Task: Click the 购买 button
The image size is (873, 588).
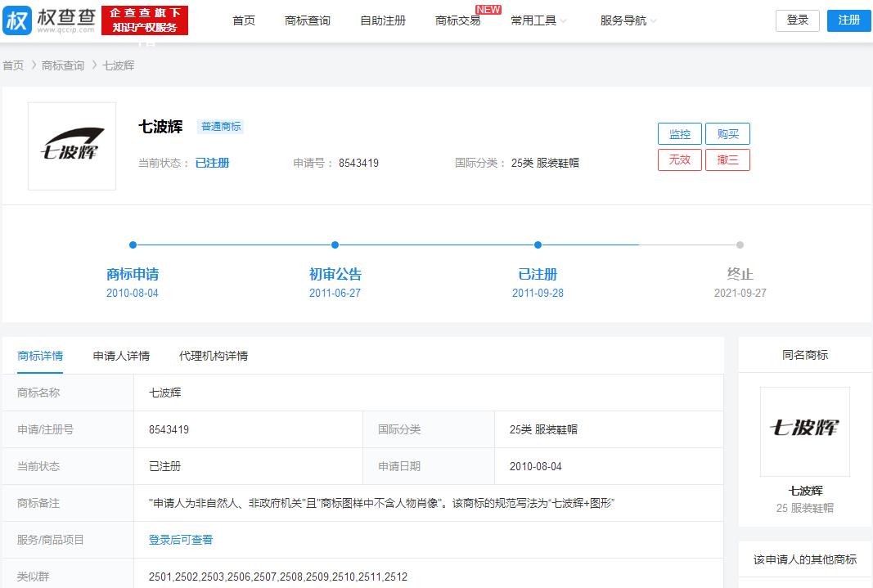Action: click(727, 134)
